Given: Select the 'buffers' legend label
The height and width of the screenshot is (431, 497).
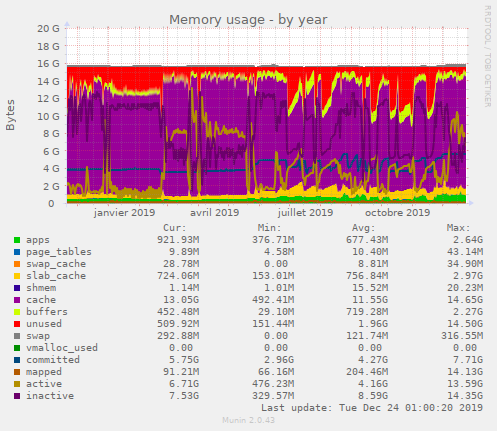Looking at the screenshot, I should pos(47,312).
